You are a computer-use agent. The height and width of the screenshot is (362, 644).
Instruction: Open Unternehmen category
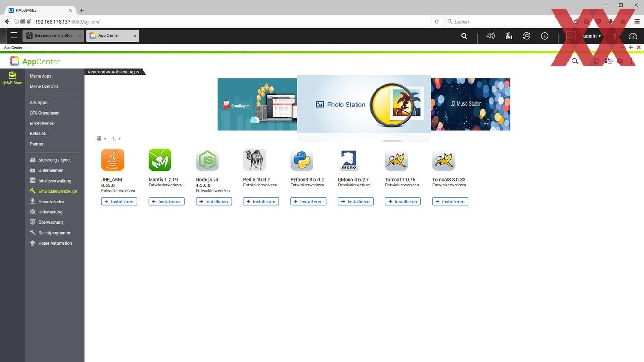point(51,170)
